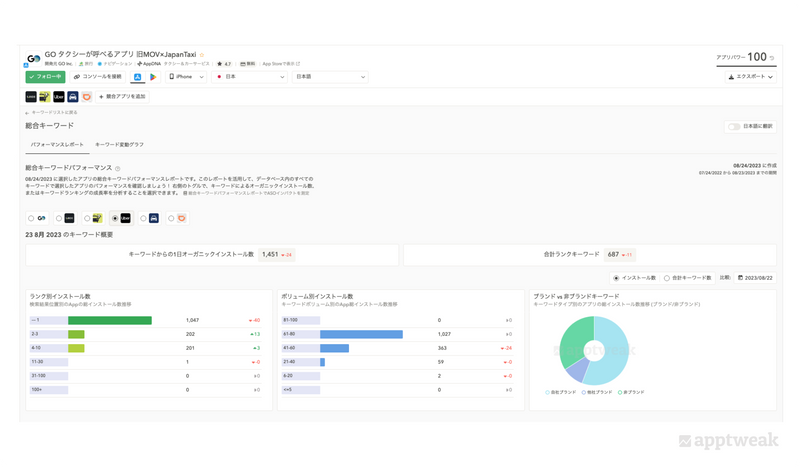Viewport: 800px width, 467px height.
Task: Select the 合計キーワード数 radio option
Action: (666, 278)
